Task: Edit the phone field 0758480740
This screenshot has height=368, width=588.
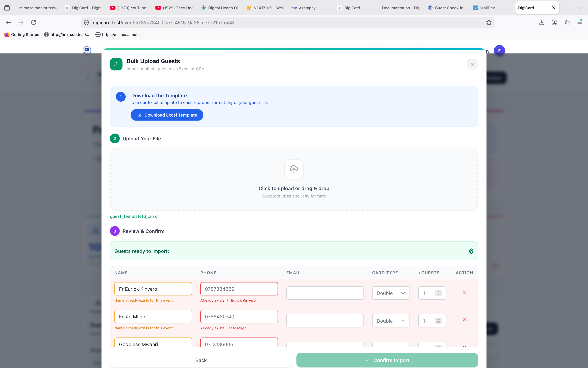Action: pos(239,317)
